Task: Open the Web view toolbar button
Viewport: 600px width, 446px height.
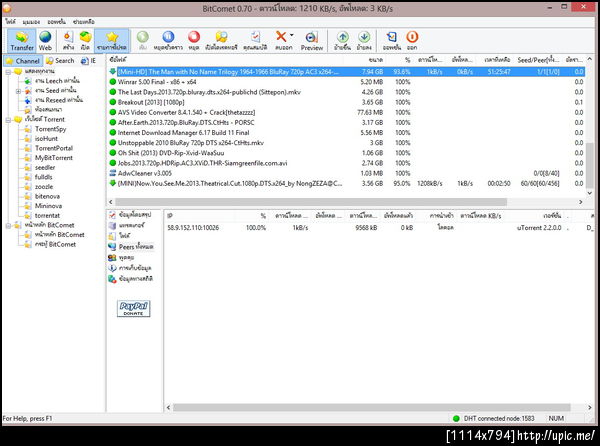Action: (45, 41)
